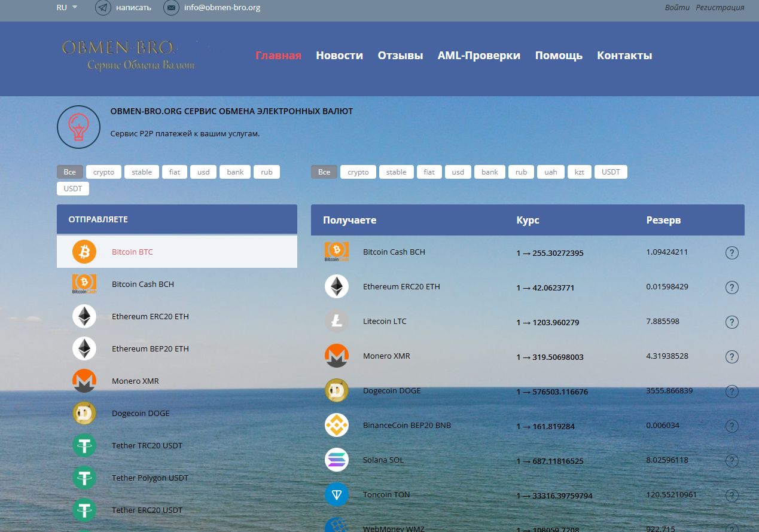Click the Войти login link
This screenshot has width=759, height=532.
677,8
